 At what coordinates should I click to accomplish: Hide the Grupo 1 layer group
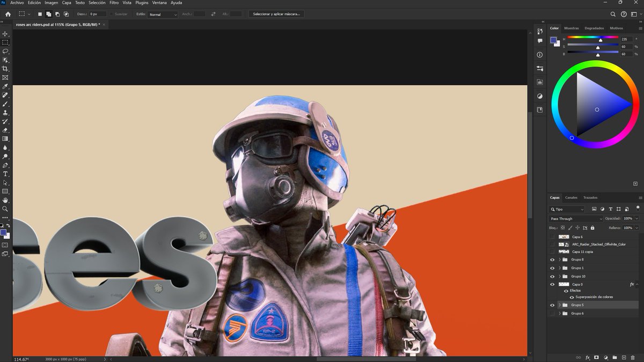pos(552,267)
